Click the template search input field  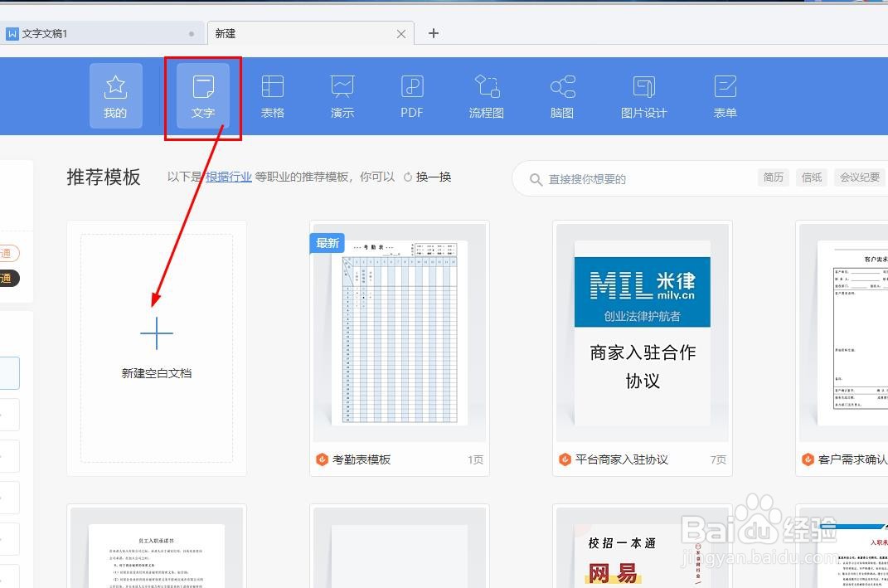630,177
